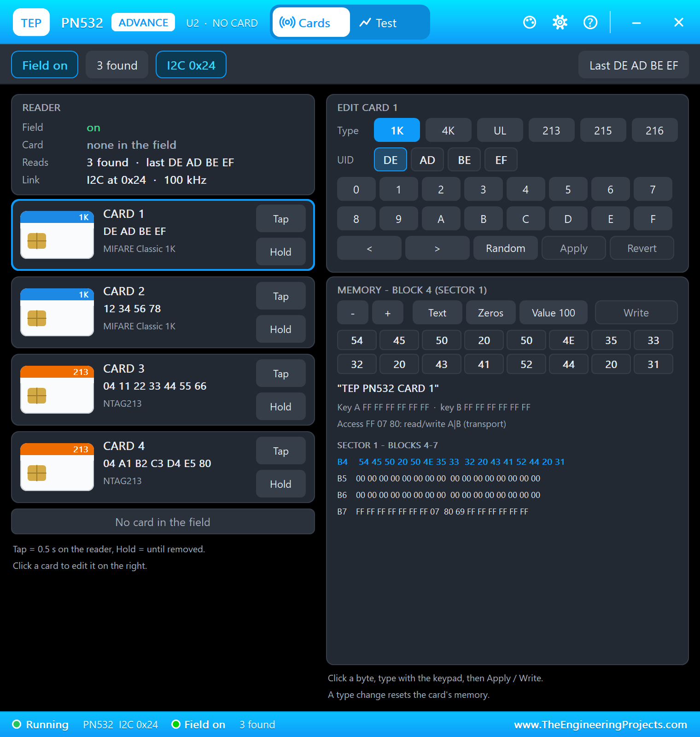Move to previous UID byte with <
This screenshot has width=700, height=737.
pyautogui.click(x=369, y=248)
